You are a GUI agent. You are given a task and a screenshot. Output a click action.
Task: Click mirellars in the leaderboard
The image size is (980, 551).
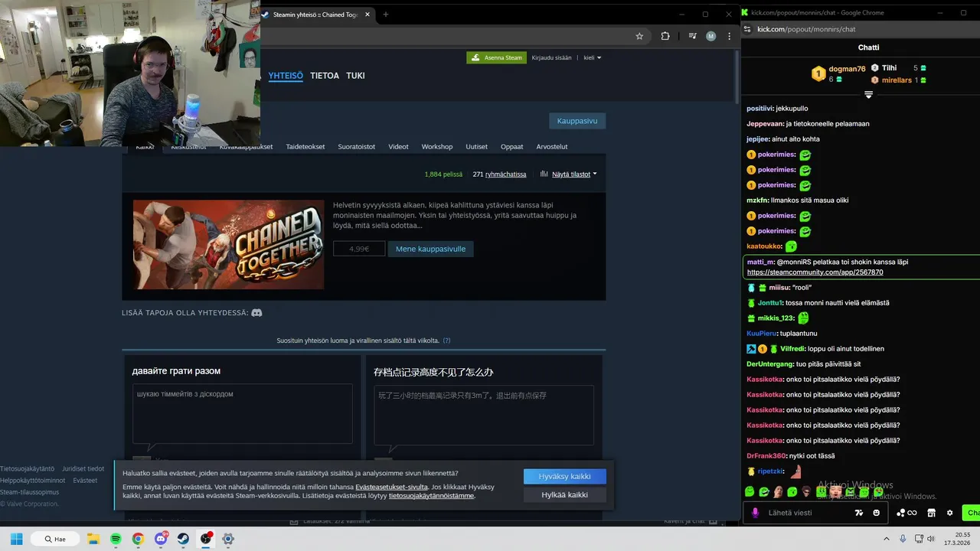pyautogui.click(x=897, y=80)
